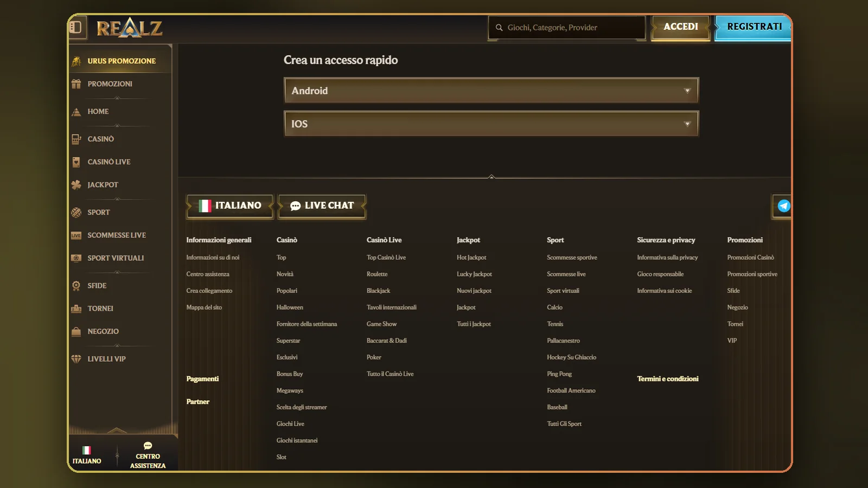Screen dimensions: 868x488
Task: Follow the Gioco responsabile link
Action: click(660, 274)
